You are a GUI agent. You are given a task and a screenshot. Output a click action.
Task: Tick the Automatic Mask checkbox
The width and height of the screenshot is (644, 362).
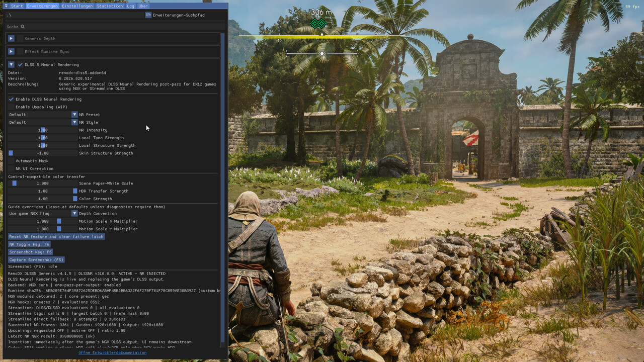point(11,161)
